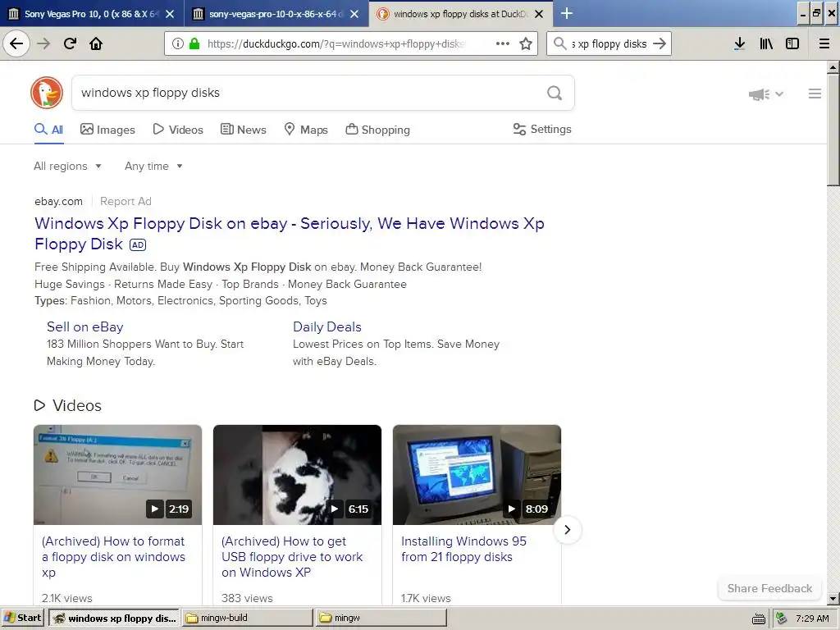
Task: Click the green secure padlock icon
Action: point(194,43)
